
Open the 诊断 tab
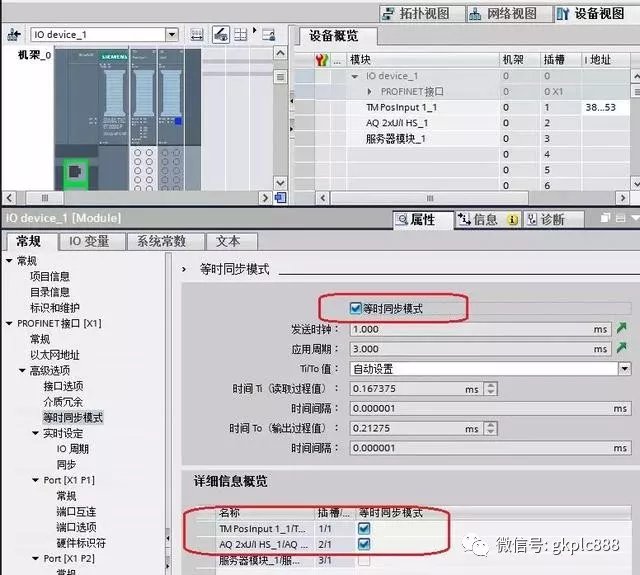pyautogui.click(x=545, y=219)
